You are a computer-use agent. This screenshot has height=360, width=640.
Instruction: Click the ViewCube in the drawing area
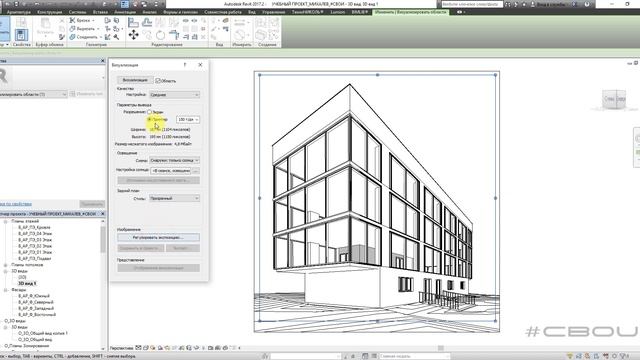point(614,99)
